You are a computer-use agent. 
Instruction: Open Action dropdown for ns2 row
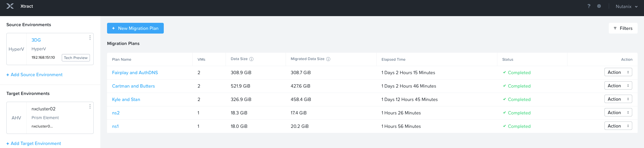pos(618,112)
